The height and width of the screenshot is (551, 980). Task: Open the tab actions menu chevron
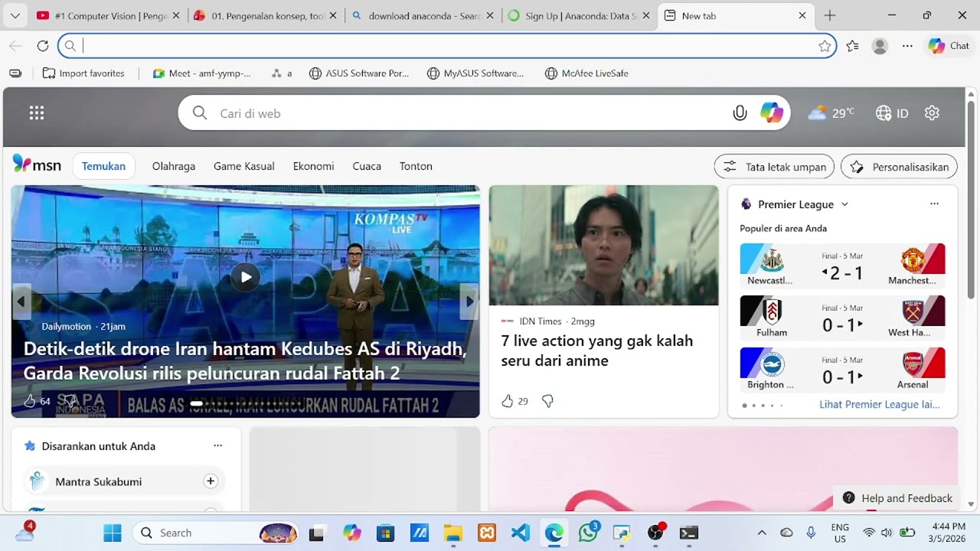pos(15,15)
